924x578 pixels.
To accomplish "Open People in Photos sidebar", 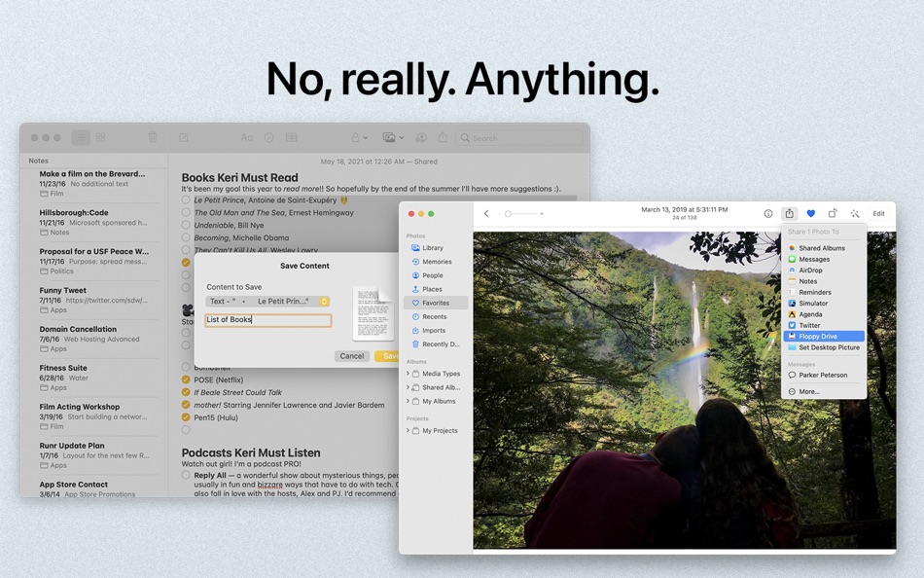I will coord(436,275).
